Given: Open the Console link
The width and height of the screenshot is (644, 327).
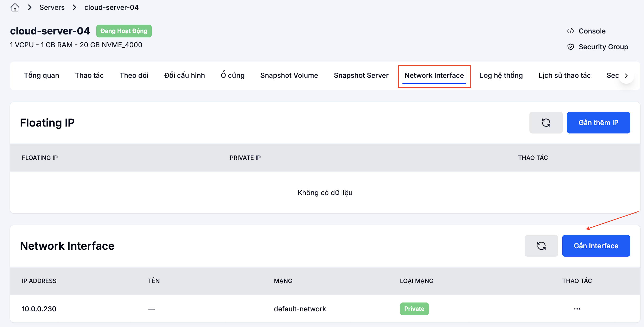Looking at the screenshot, I should [x=592, y=31].
